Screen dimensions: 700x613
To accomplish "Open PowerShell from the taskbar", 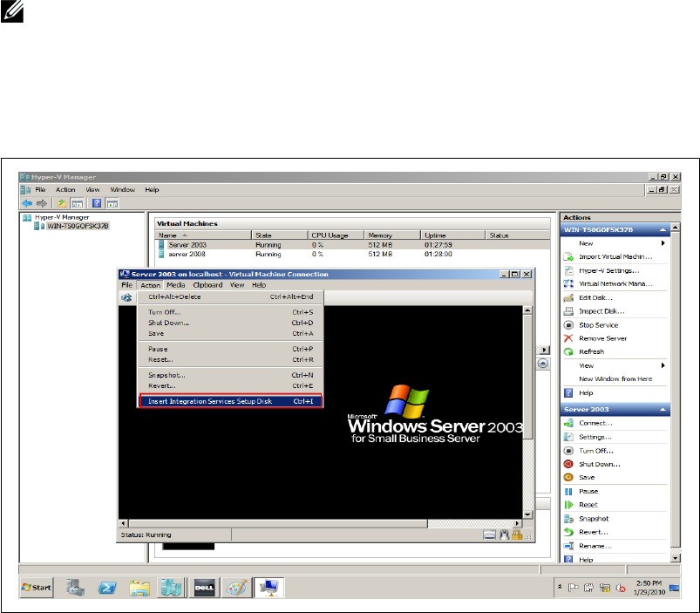I will [106, 588].
